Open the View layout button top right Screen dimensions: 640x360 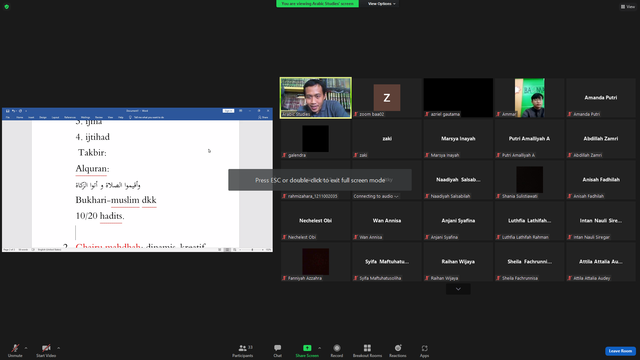[x=628, y=7]
